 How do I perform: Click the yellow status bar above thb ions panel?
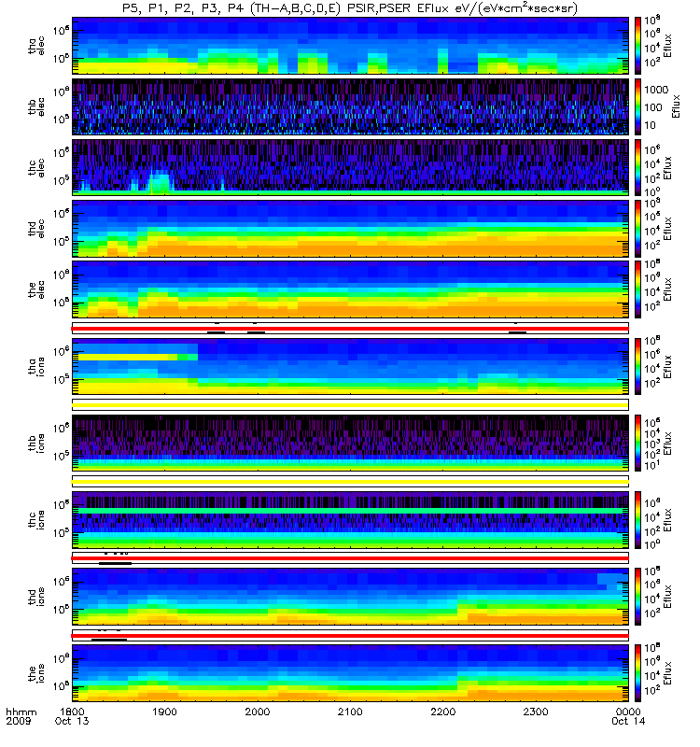tap(350, 405)
